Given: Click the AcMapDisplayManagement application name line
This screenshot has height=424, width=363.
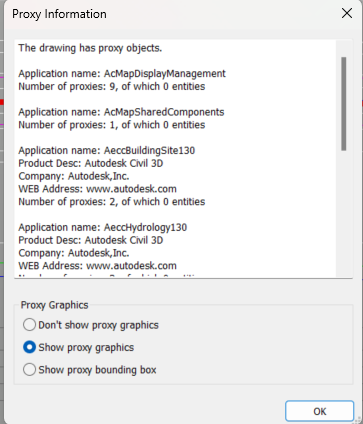Looking at the screenshot, I should [122, 74].
